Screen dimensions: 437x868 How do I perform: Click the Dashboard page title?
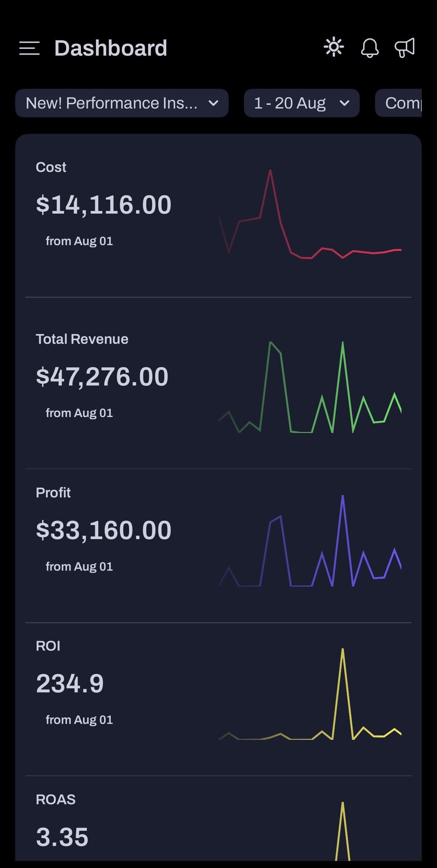click(111, 48)
